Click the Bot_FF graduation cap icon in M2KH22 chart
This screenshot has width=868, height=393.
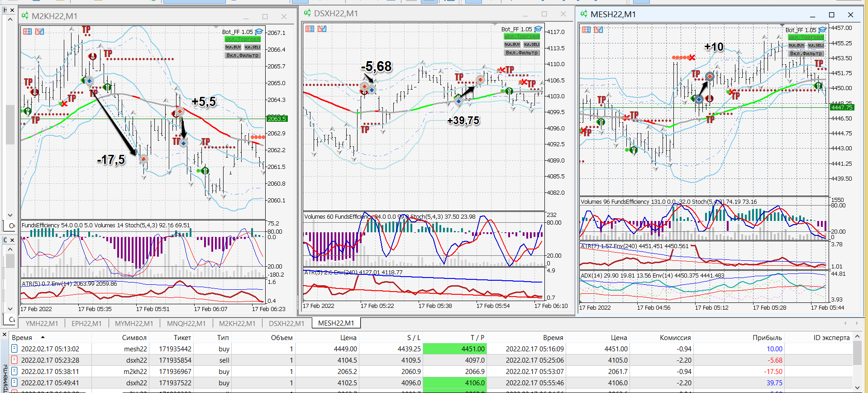(259, 32)
